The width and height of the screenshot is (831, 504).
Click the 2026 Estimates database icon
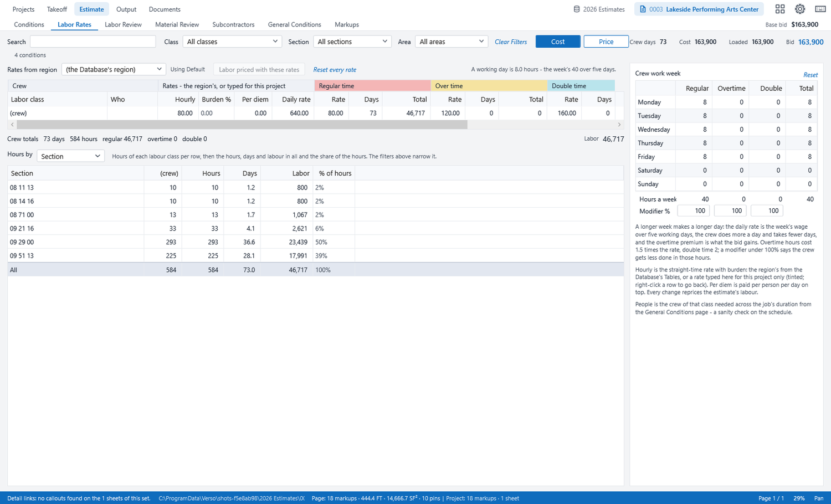point(577,9)
